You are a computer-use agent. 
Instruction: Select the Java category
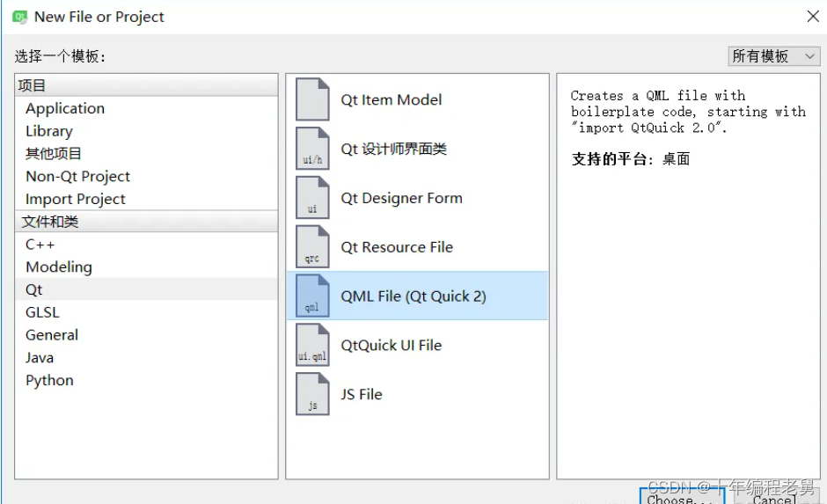(x=146, y=357)
